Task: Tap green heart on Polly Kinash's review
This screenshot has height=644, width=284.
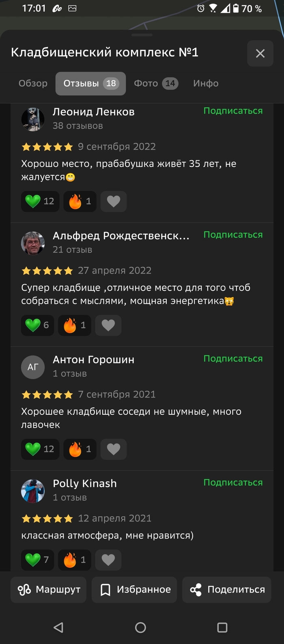Action: [x=37, y=560]
